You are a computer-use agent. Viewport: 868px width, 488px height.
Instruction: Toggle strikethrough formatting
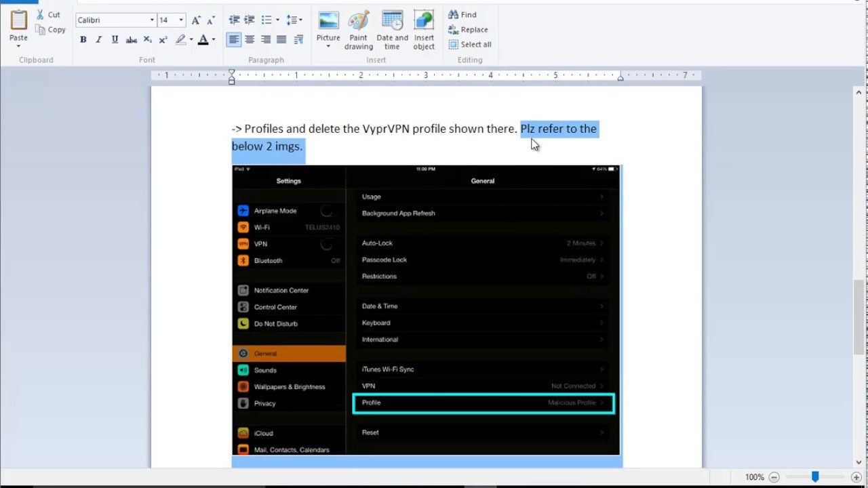132,40
